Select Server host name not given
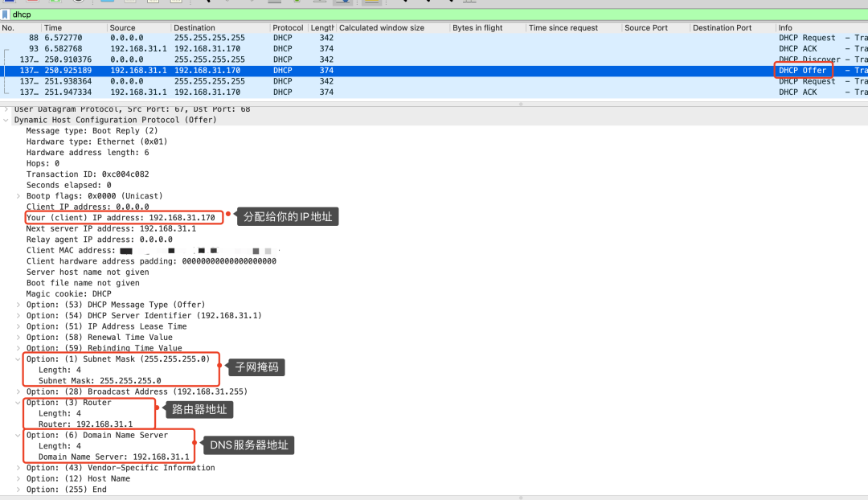 point(88,272)
